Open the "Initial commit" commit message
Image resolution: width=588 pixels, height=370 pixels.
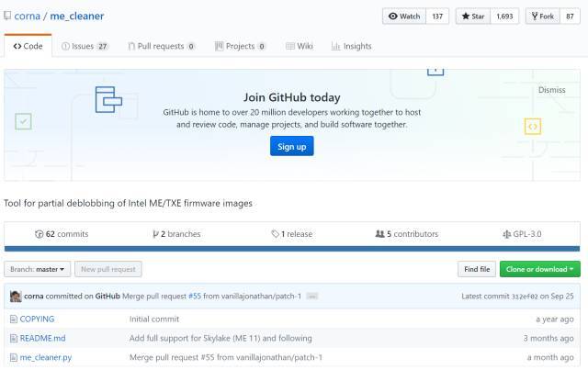[x=154, y=319]
